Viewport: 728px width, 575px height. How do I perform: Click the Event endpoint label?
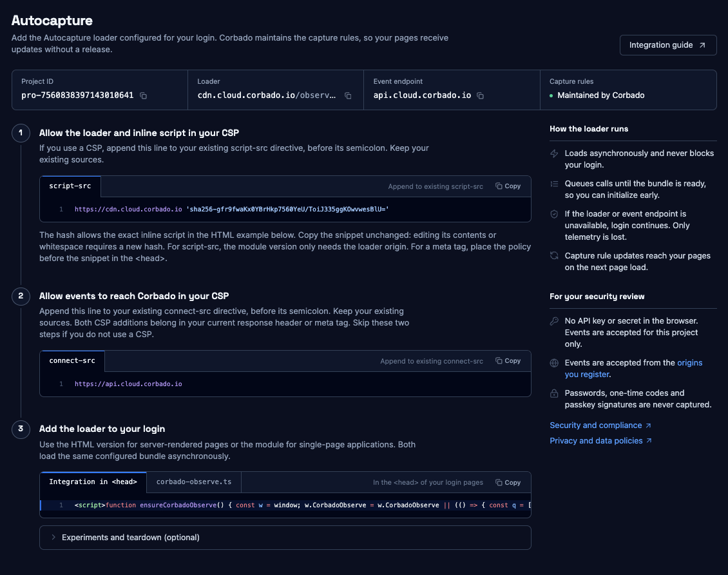pyautogui.click(x=398, y=82)
